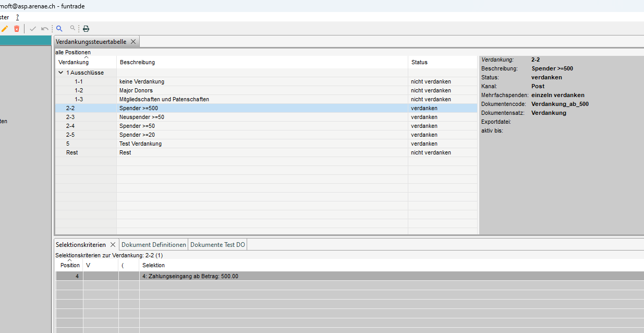
Task: Click the undo arrow icon
Action: pos(45,29)
